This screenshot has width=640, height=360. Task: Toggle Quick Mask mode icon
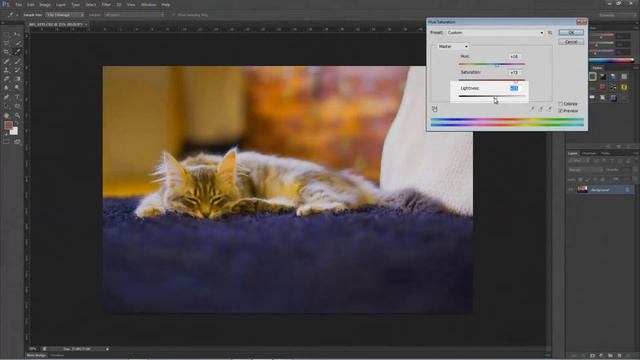pyautogui.click(x=7, y=142)
